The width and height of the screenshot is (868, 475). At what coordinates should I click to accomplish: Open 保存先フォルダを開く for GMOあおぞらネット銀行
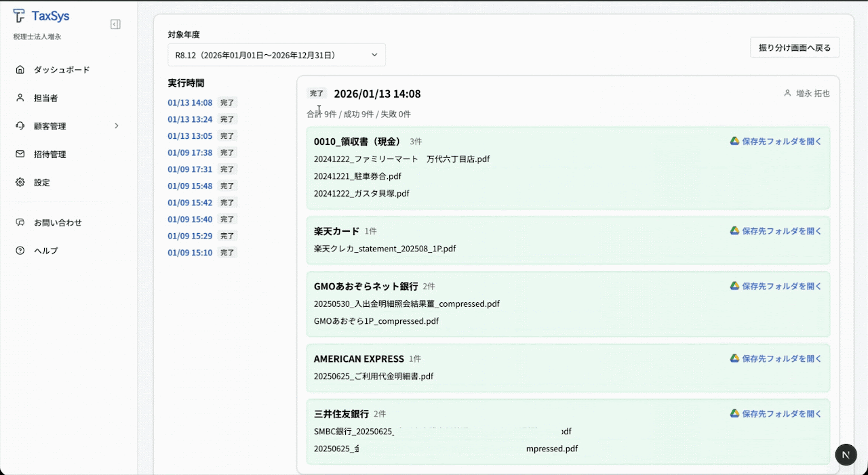782,286
